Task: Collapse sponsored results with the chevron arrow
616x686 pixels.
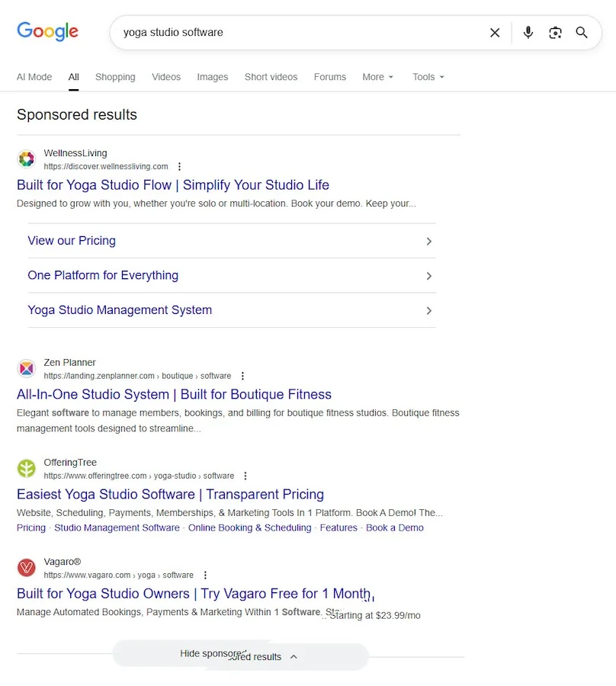Action: pos(293,656)
